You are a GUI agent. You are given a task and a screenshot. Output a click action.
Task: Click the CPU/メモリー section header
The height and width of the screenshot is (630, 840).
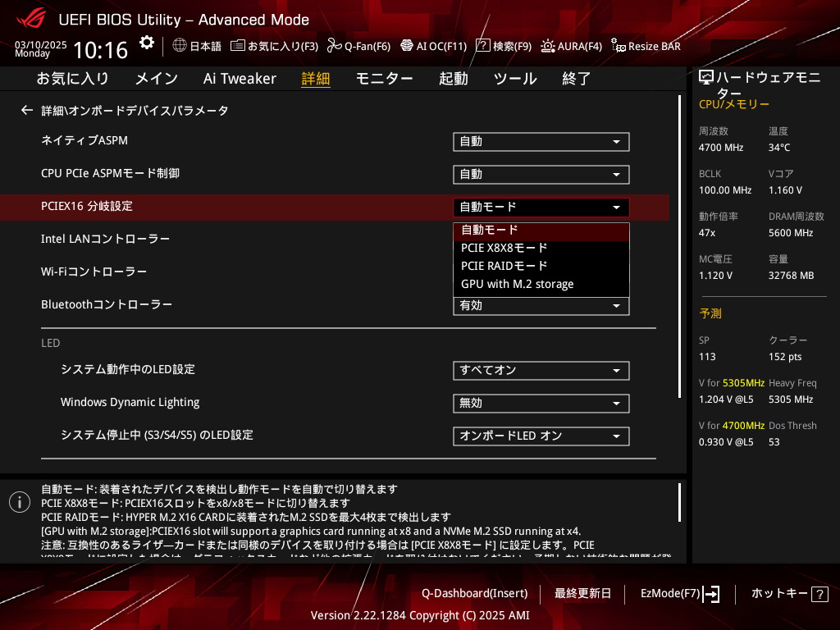(734, 104)
